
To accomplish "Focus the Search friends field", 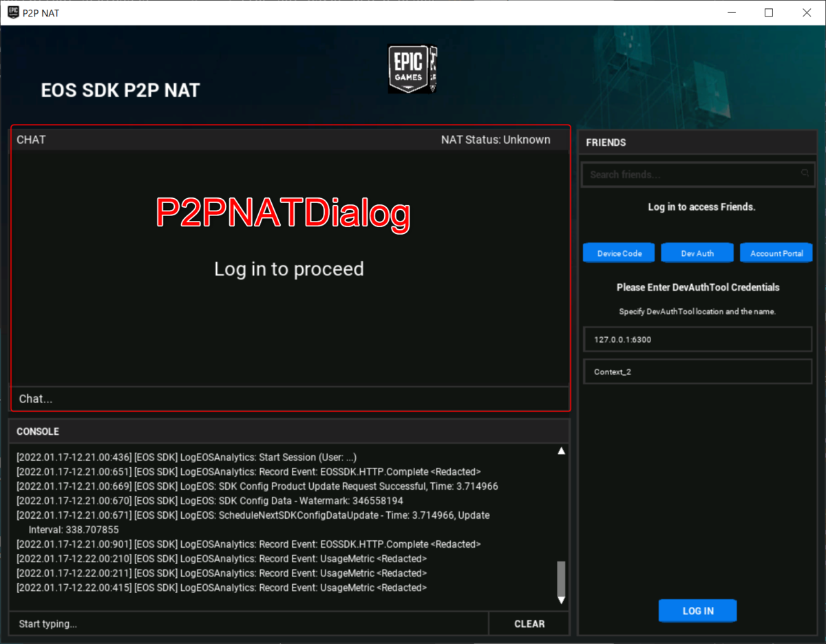I will [697, 175].
